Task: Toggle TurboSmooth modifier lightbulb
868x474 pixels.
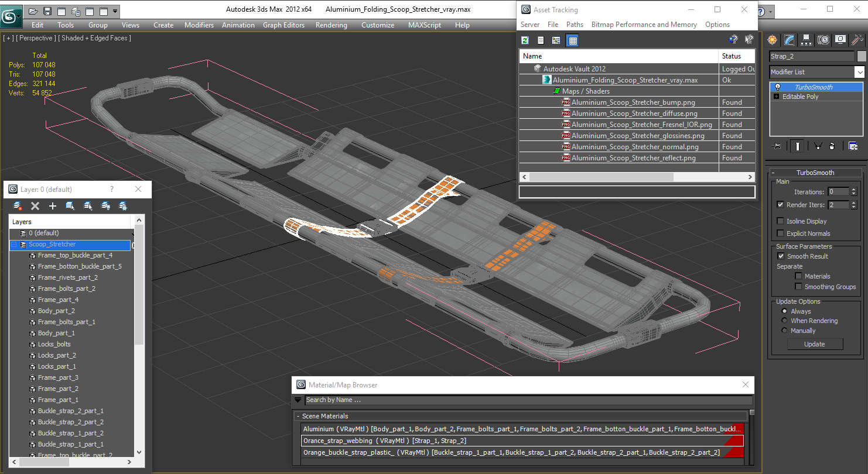Action: pyautogui.click(x=777, y=87)
